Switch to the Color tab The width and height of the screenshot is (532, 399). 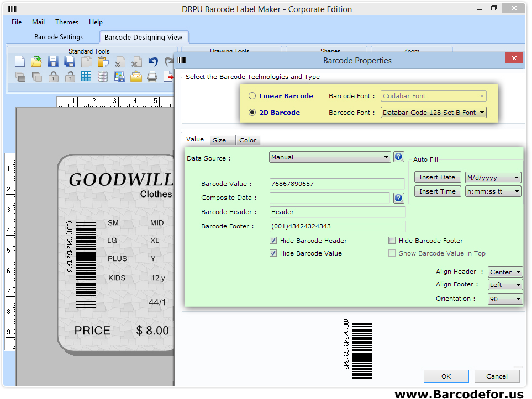[x=247, y=140]
